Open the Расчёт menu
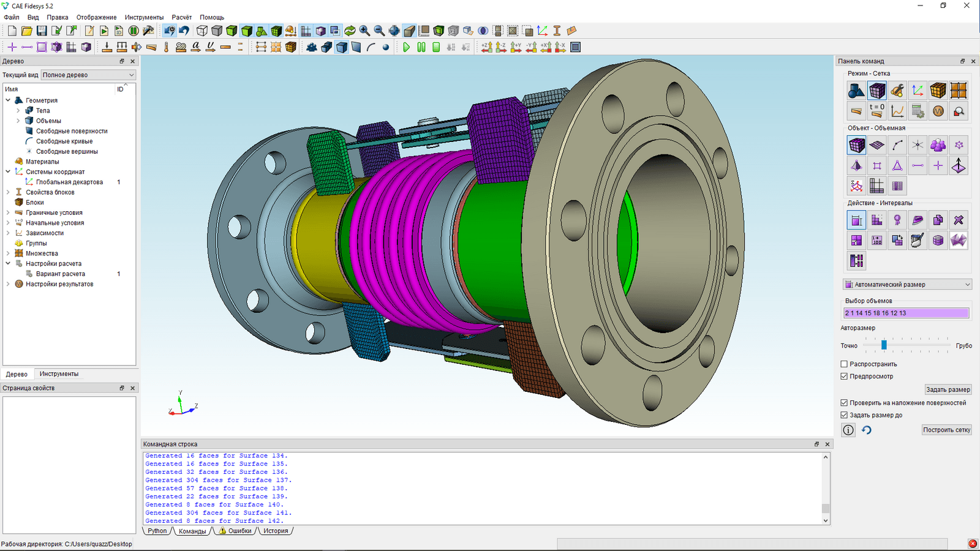980x551 pixels. [x=181, y=17]
